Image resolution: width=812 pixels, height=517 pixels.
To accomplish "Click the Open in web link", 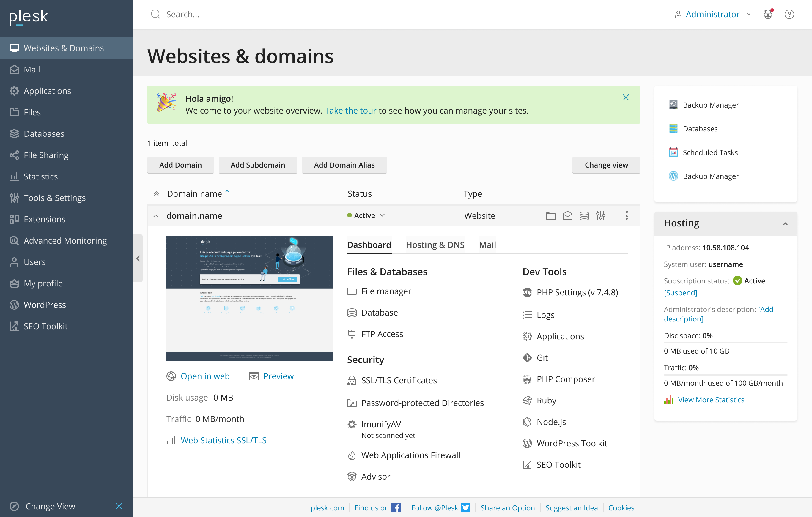I will [198, 376].
